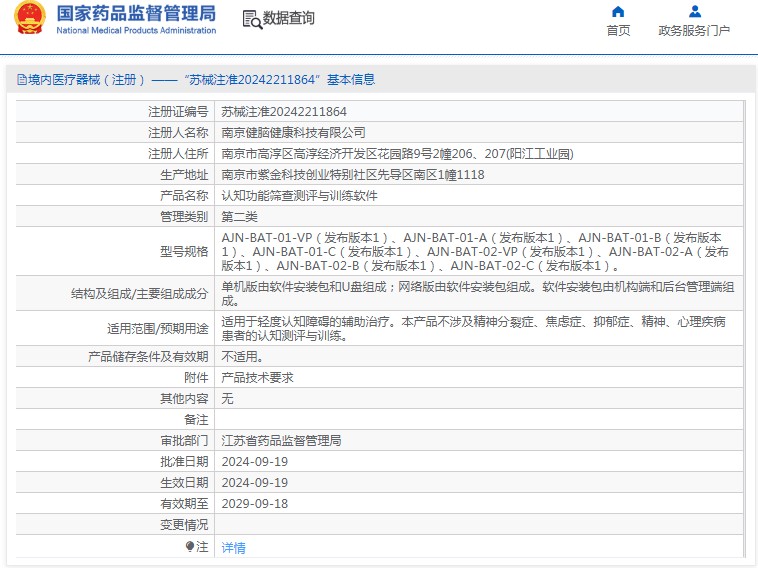Click registrant name 南京健脑健康科技有限公司

pyautogui.click(x=293, y=132)
